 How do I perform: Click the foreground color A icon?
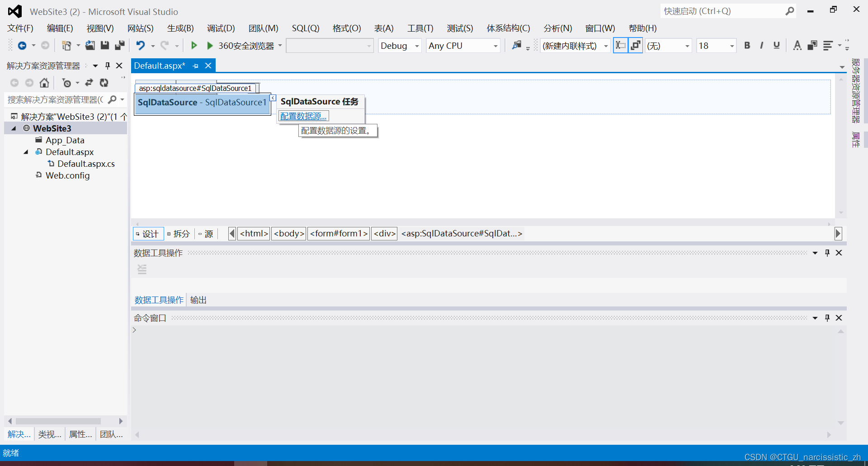(797, 45)
